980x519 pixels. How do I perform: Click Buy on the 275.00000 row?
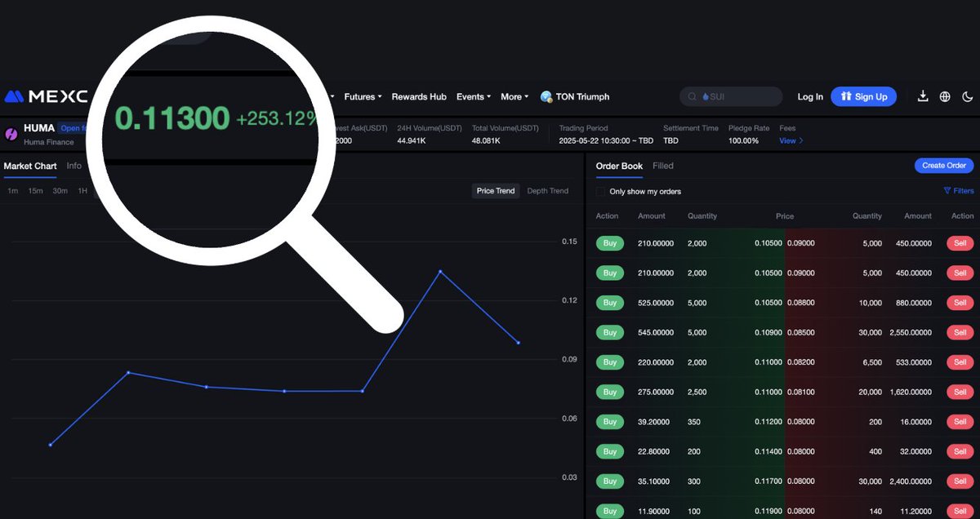(x=610, y=392)
